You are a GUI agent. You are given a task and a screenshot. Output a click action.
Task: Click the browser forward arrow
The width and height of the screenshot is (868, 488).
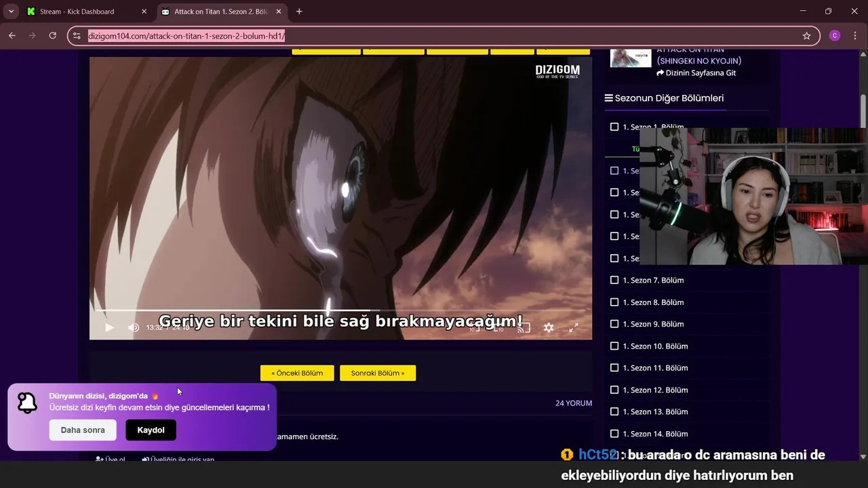tap(32, 36)
